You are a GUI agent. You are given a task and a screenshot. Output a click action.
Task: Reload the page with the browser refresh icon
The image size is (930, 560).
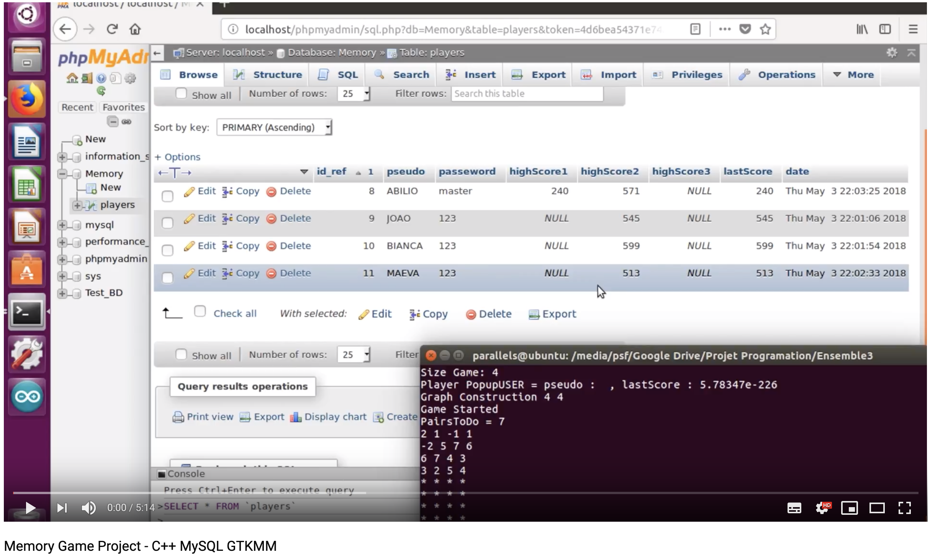(x=112, y=29)
